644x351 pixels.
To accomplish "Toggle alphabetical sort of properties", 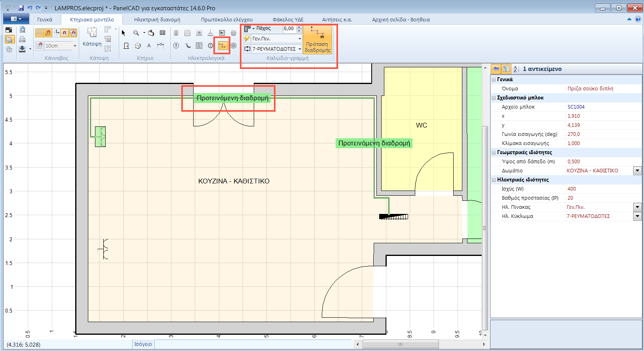I will [x=516, y=69].
